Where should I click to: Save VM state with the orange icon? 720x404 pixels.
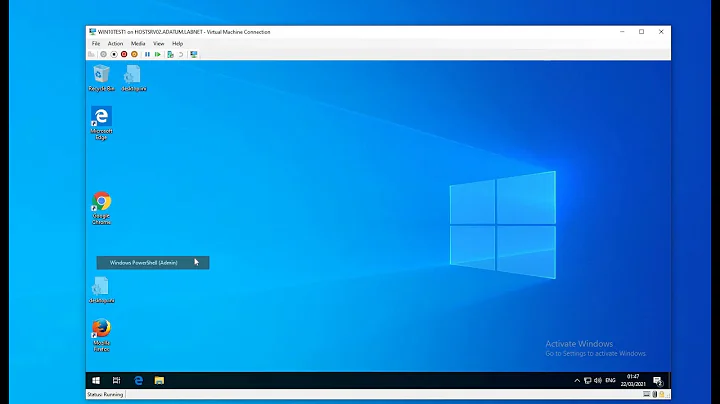[x=134, y=54]
